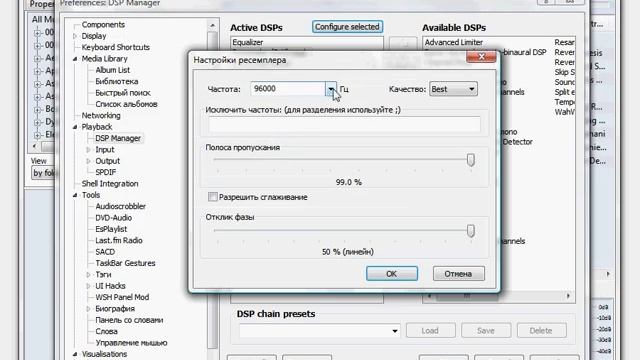Click scroll-up arrow of preferences tree scrollbar
This screenshot has width=640, height=360.
click(x=212, y=25)
